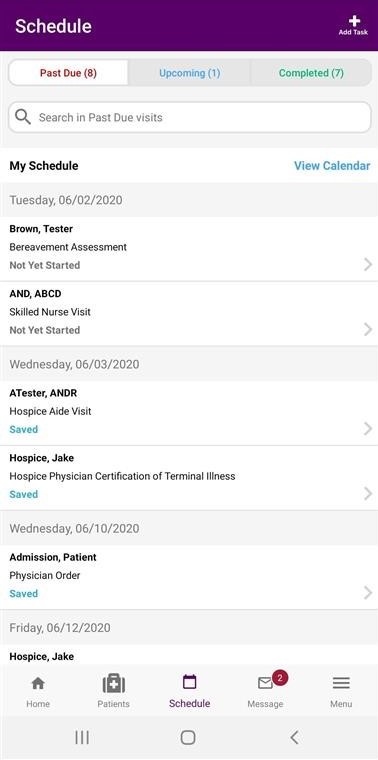Focus the Search in Past Due visits field

(x=189, y=117)
